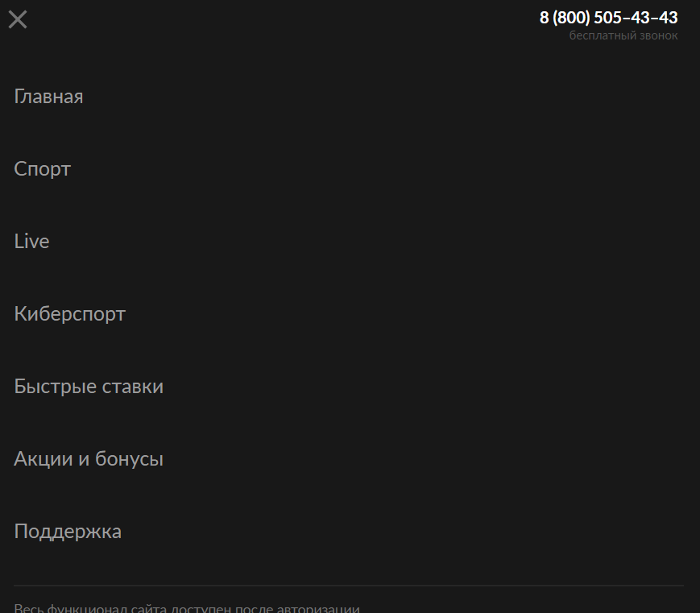700x613 pixels.
Task: Choose the quick bets entry Быстрые ставки
Action: pos(89,387)
